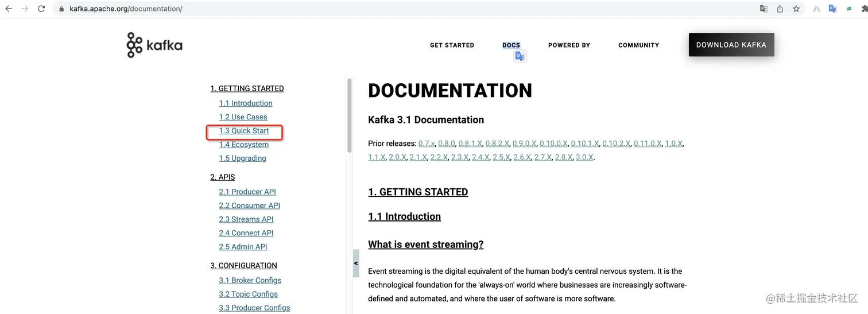Open the 2. APIS sidebar section
The height and width of the screenshot is (314, 868).
point(223,177)
